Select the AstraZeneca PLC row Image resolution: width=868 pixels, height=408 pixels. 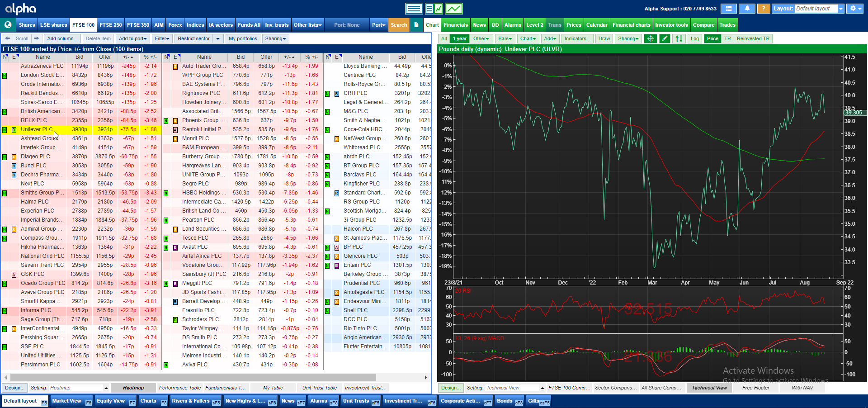pyautogui.click(x=81, y=66)
